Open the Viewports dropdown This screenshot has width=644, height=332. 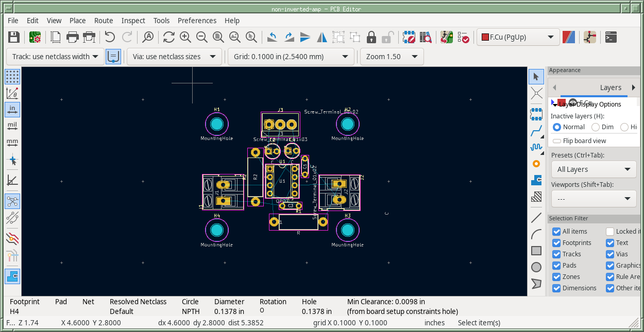point(594,199)
